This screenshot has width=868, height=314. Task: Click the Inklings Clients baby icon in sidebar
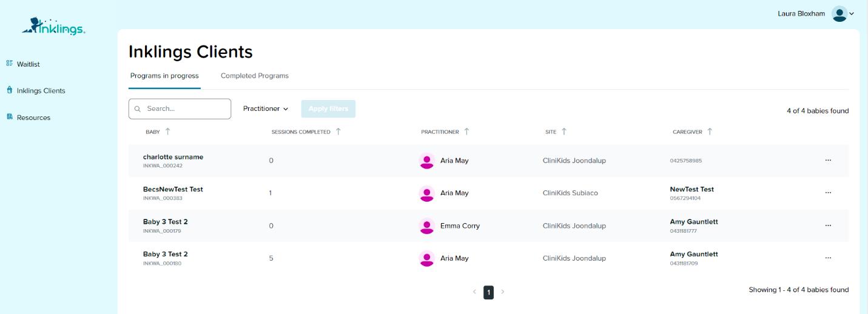click(10, 90)
